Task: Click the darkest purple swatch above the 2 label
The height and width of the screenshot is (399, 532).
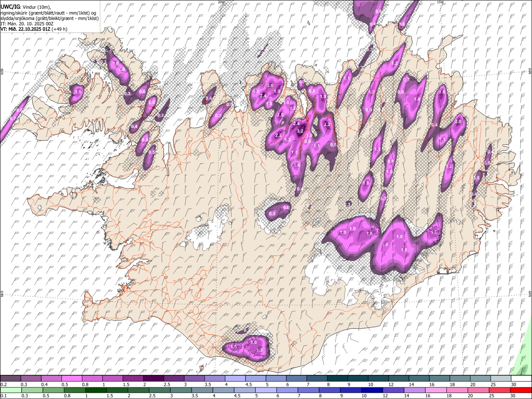Action: click(x=153, y=378)
